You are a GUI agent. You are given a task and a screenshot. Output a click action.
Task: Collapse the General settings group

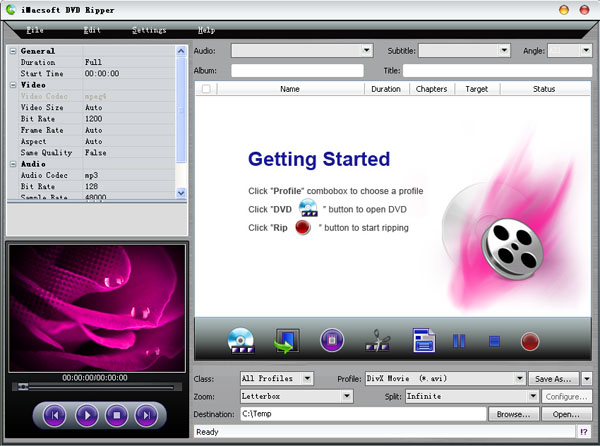[13, 51]
